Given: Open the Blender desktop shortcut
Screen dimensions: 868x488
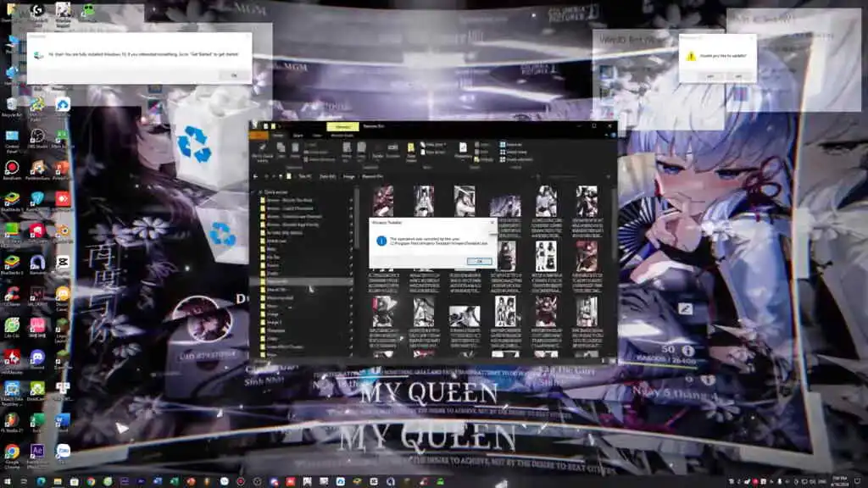Looking at the screenshot, I should point(63,231).
